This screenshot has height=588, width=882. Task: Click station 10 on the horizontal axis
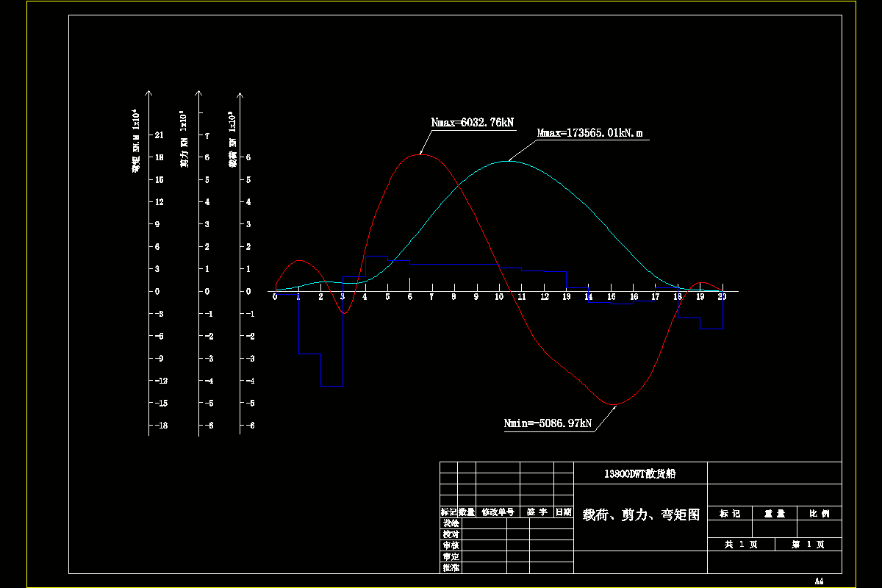[x=498, y=297]
